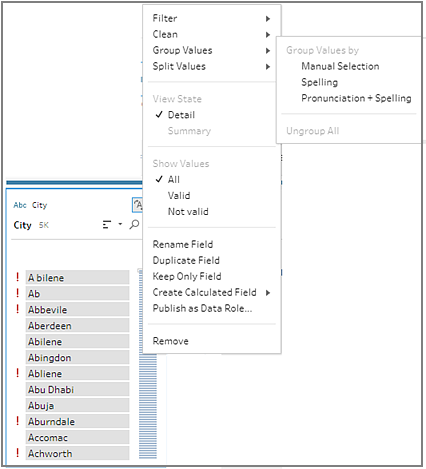This screenshot has height=469, width=426.
Task: Click the sort icon beside City header
Action: point(107,225)
